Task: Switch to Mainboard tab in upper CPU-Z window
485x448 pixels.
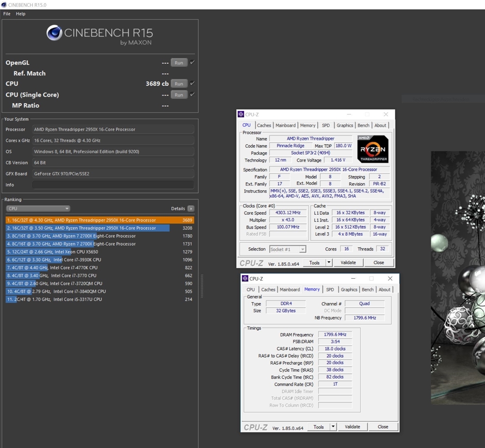Action: click(286, 125)
